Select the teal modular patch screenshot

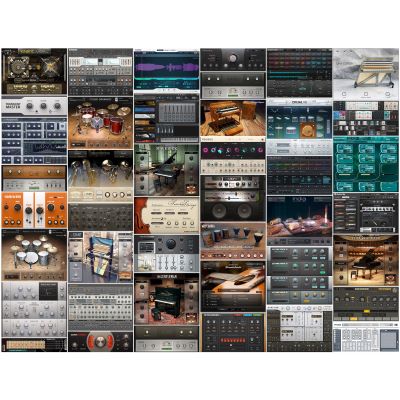pyautogui.click(x=366, y=164)
